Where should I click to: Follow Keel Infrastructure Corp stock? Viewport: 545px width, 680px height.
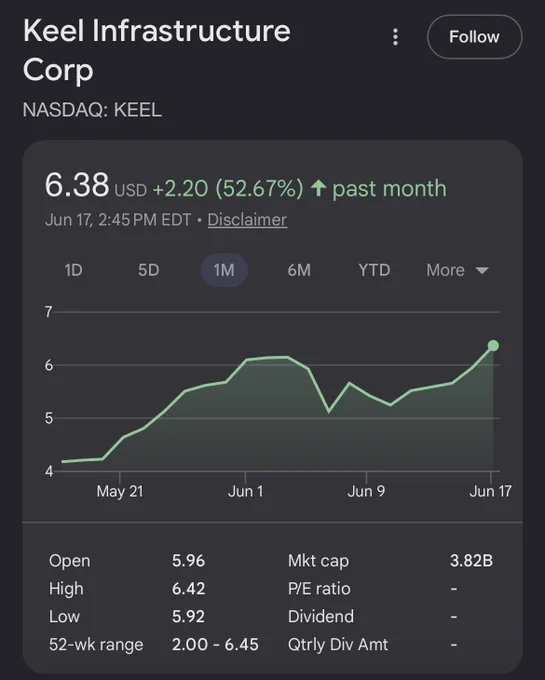pos(474,37)
